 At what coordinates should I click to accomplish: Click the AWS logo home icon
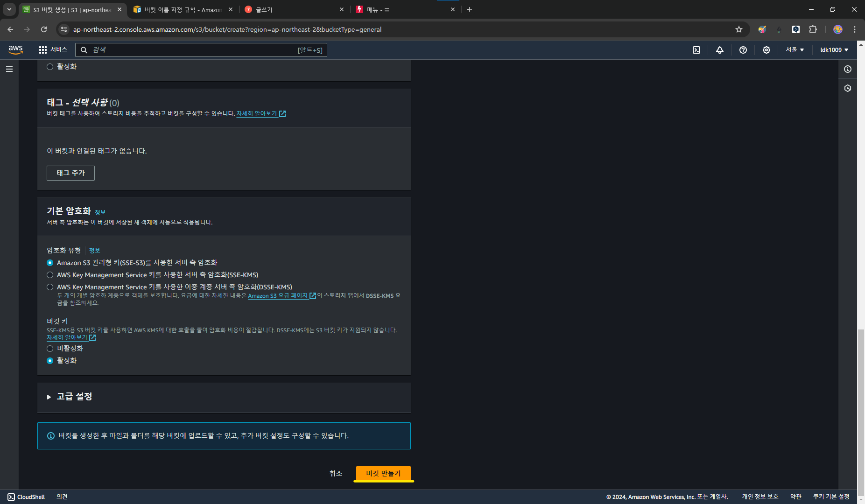15,50
